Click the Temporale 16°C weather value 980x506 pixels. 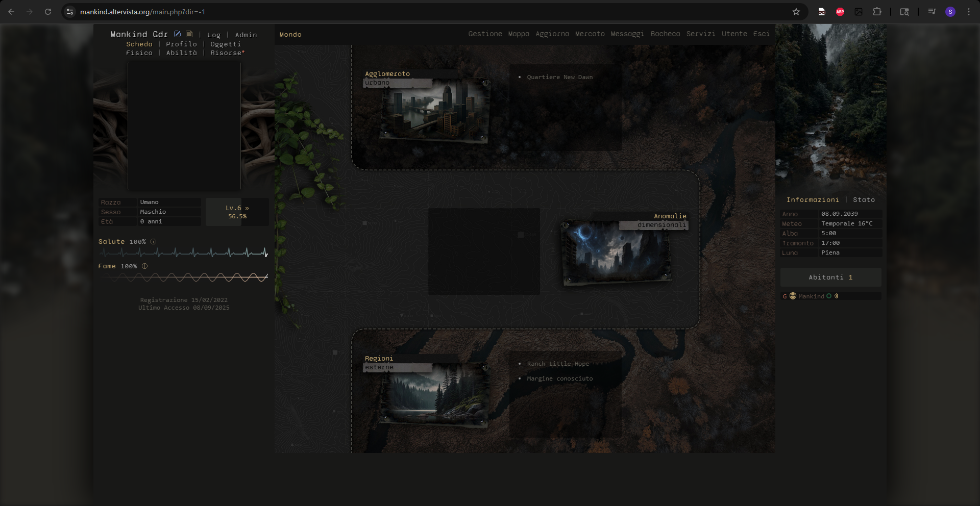click(847, 224)
